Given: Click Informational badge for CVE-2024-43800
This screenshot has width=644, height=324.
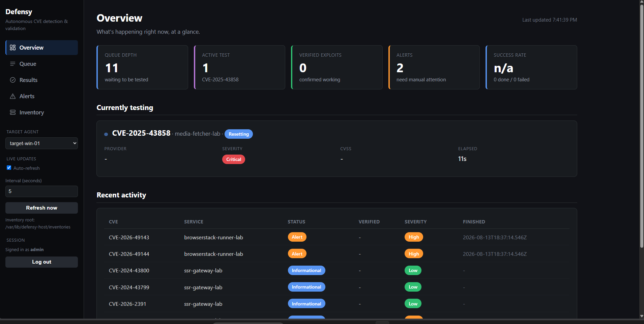Looking at the screenshot, I should point(306,270).
